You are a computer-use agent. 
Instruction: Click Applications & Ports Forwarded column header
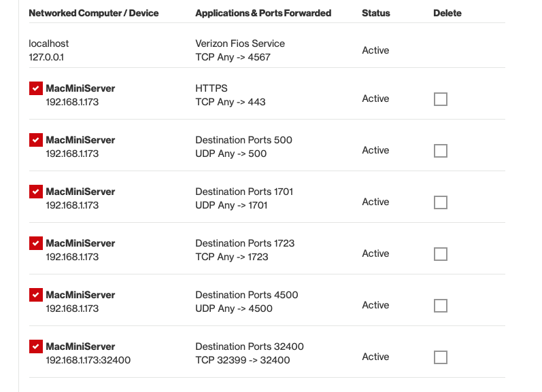point(263,13)
